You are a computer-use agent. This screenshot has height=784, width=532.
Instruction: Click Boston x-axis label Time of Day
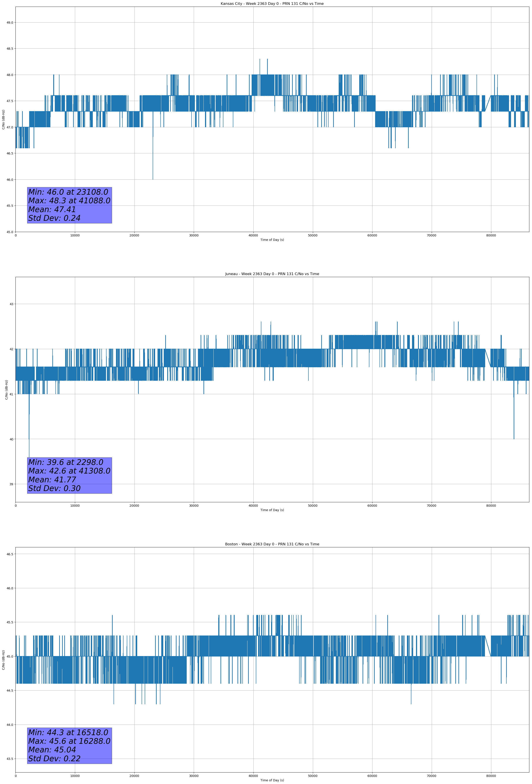coord(272,780)
